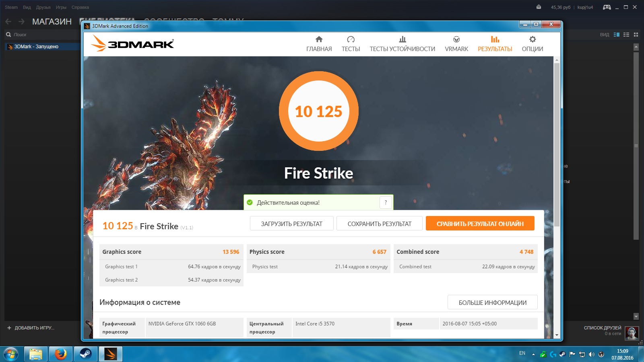
Task: Open the ТЕСТЫ УСТОЙЧИВОСТИ stress tests tab
Action: click(402, 44)
